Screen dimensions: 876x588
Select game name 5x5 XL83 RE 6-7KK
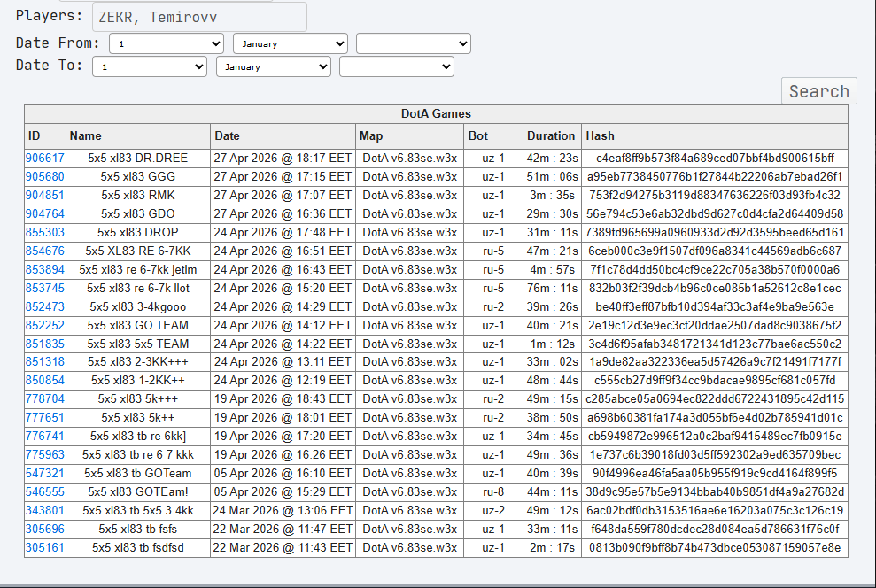[x=138, y=251]
